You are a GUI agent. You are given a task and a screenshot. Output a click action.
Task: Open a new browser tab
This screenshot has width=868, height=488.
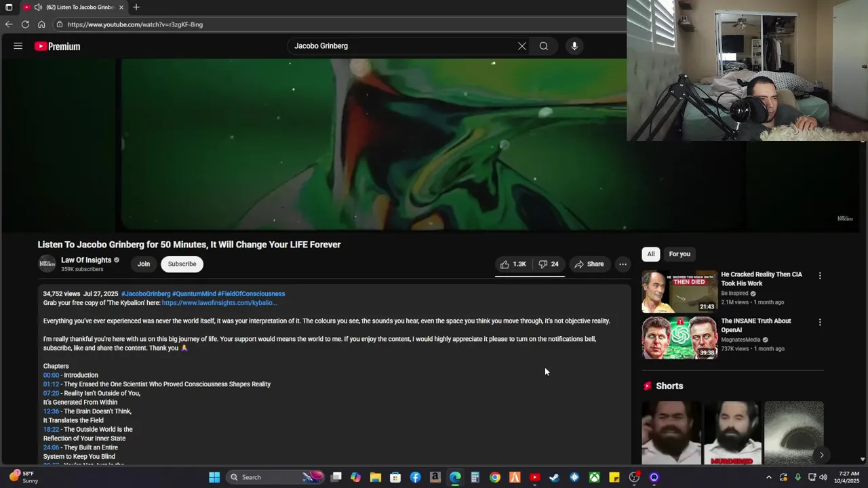pos(136,7)
